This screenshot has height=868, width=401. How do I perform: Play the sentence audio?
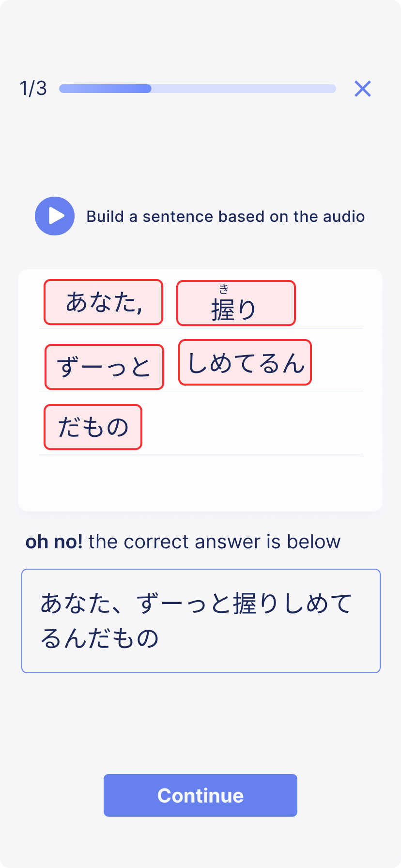pyautogui.click(x=55, y=216)
